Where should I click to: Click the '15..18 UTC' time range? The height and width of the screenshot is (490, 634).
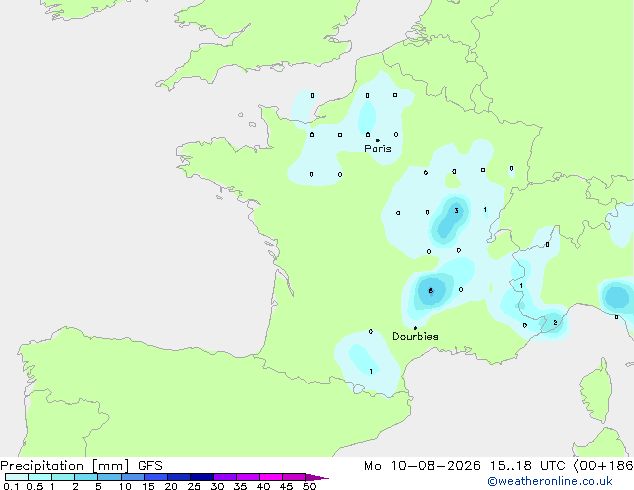click(x=527, y=466)
